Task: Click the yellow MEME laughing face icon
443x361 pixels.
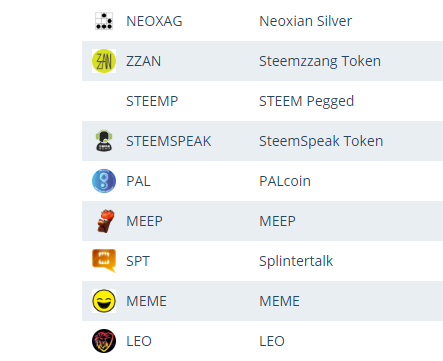Action: click(104, 301)
